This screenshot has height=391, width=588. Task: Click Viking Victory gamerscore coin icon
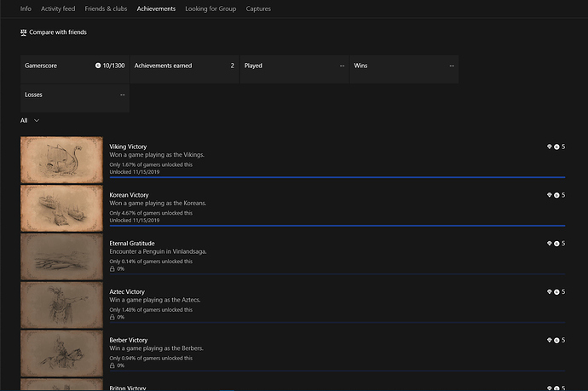pos(556,147)
